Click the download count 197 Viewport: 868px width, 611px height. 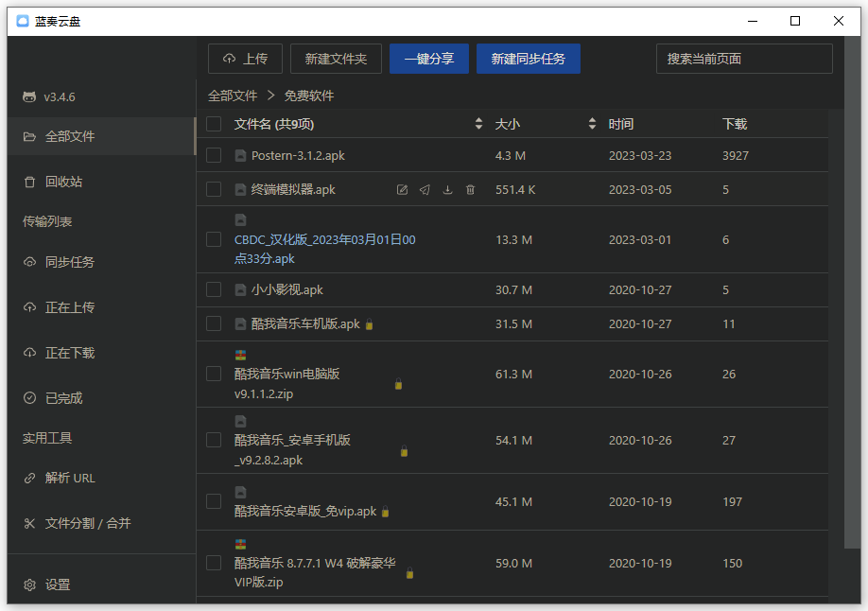click(x=733, y=502)
